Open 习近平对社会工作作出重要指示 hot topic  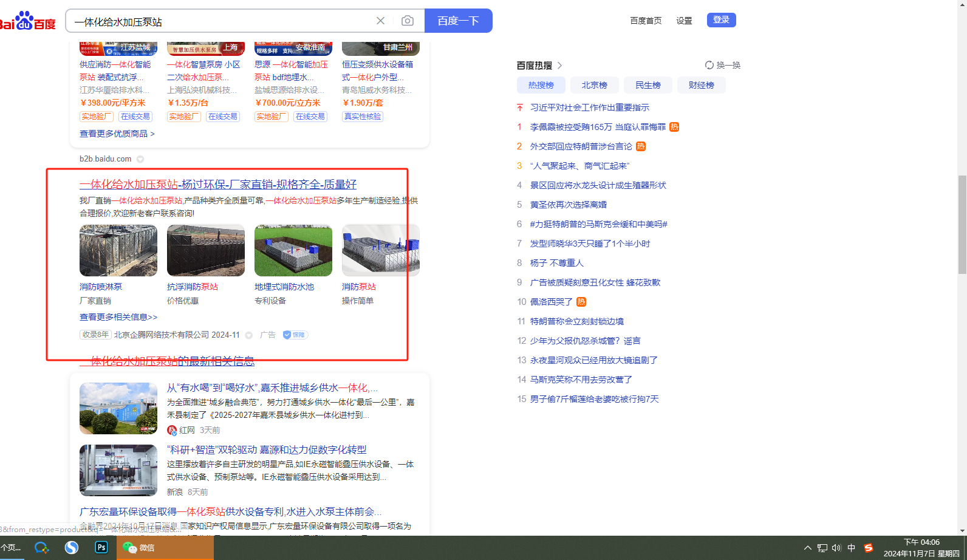pyautogui.click(x=590, y=108)
